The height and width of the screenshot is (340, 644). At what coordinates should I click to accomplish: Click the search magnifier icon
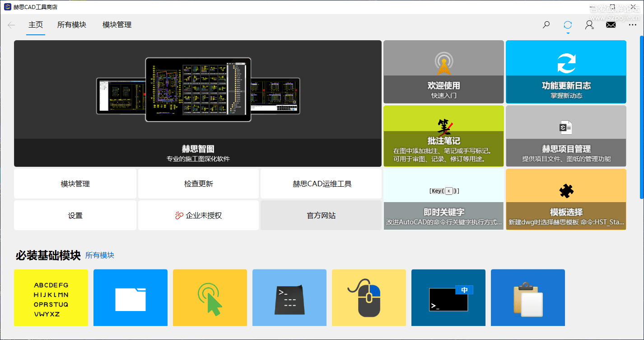pyautogui.click(x=546, y=25)
